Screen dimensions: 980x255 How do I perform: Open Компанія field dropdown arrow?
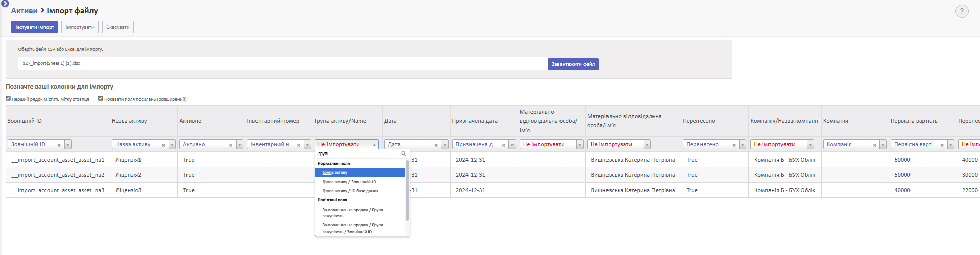click(883, 145)
